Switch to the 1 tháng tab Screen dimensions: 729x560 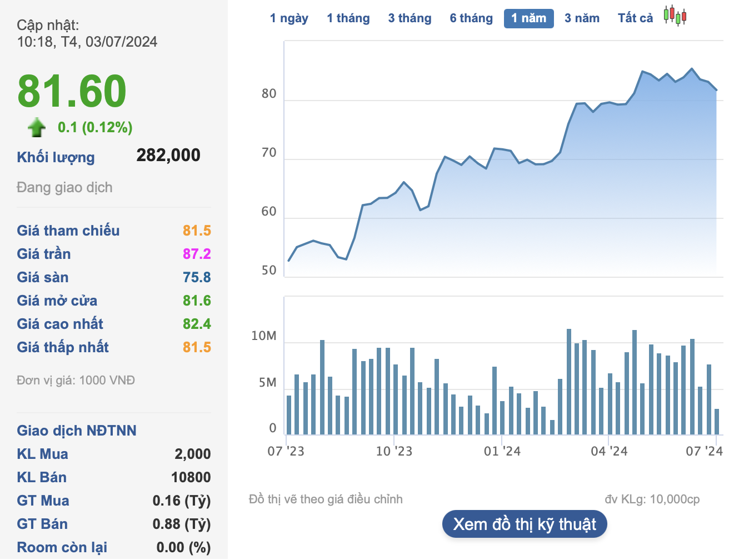tap(348, 18)
